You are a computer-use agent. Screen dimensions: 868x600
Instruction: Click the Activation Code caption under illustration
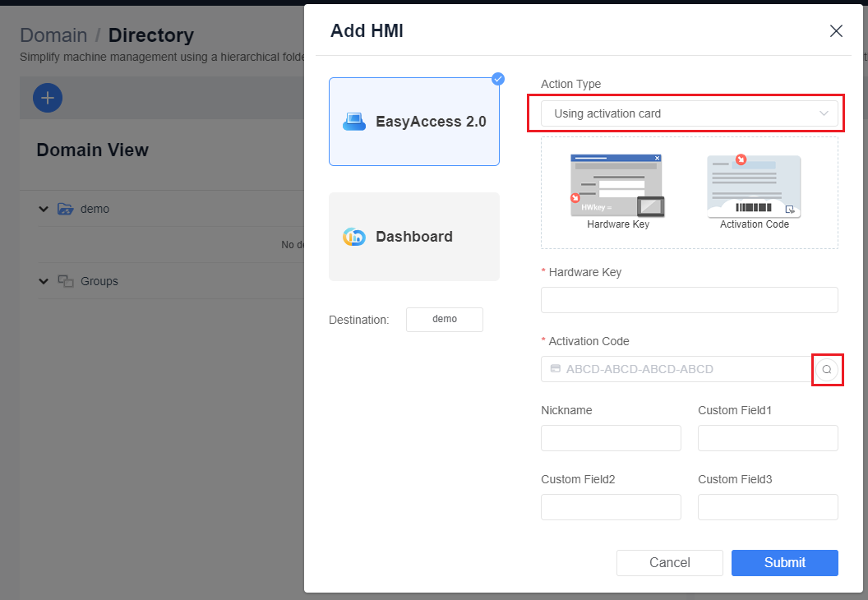click(754, 224)
